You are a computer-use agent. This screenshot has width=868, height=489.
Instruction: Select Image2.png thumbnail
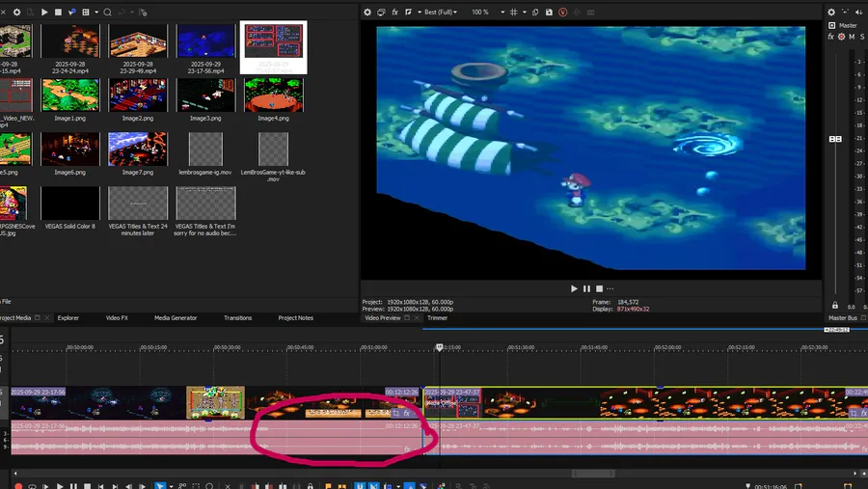[x=138, y=95]
